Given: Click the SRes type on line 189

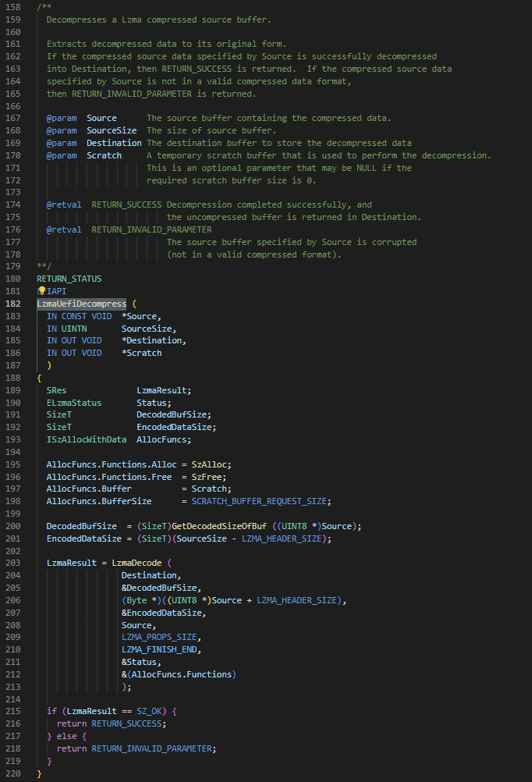Looking at the screenshot, I should 56,390.
